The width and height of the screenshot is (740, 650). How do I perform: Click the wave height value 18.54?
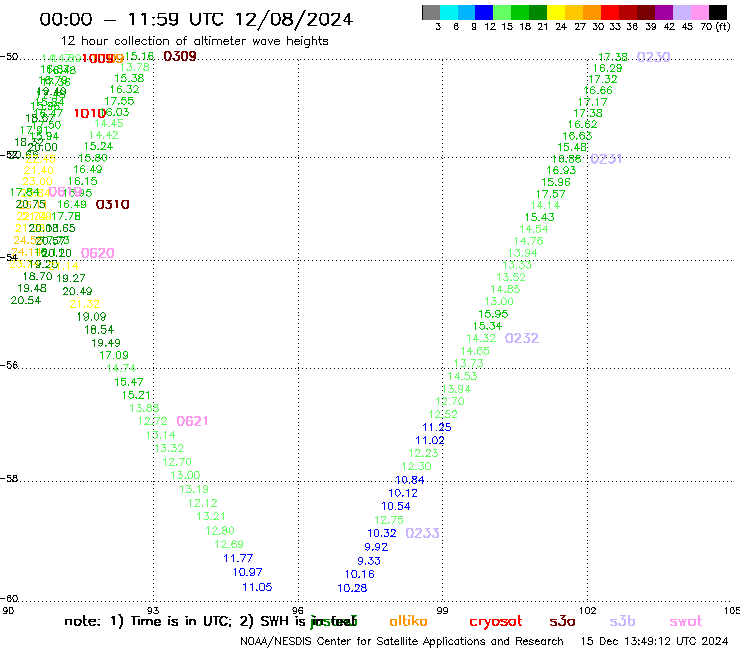99,329
